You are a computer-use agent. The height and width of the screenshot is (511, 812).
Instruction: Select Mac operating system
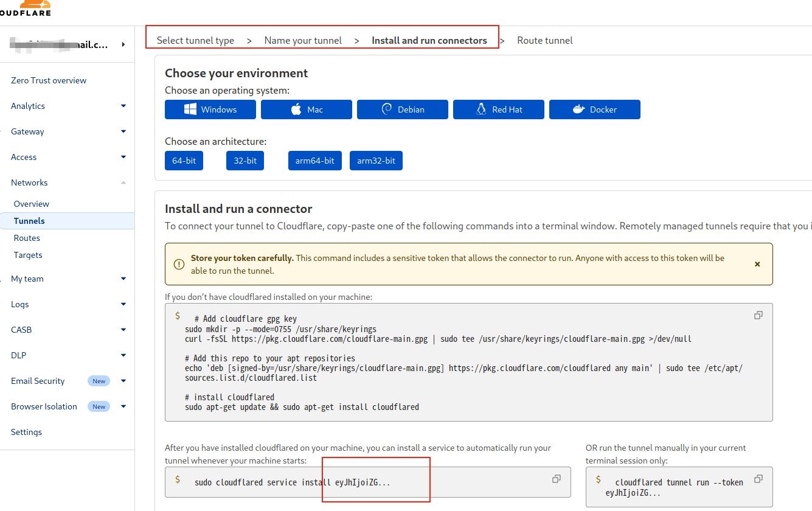(307, 109)
